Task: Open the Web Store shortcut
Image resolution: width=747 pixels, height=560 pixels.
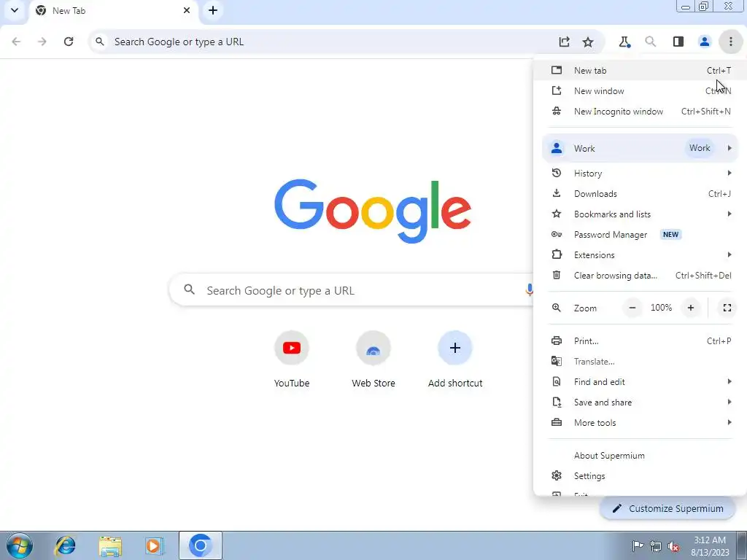Action: [373, 360]
